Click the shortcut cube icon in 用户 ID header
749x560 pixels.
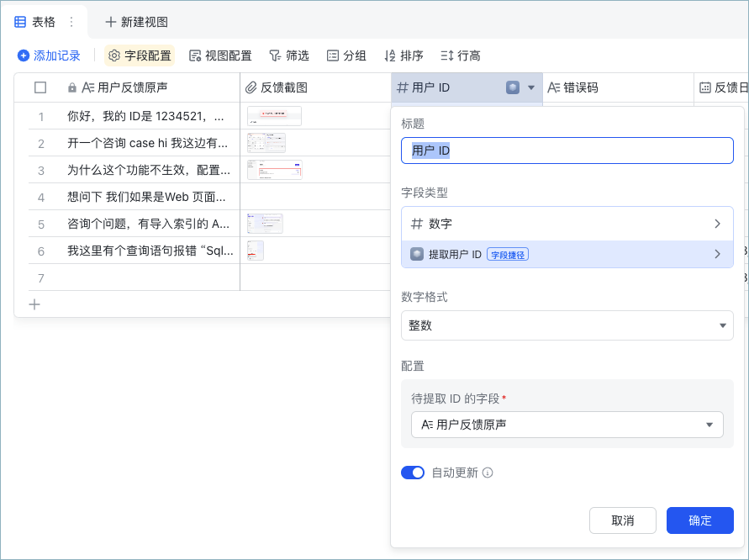(513, 87)
